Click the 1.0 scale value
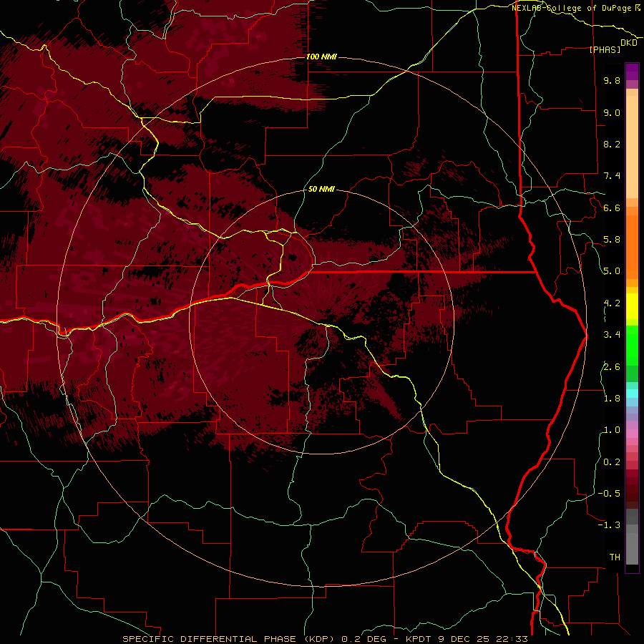Viewport: 644px width, 644px height. pos(612,430)
